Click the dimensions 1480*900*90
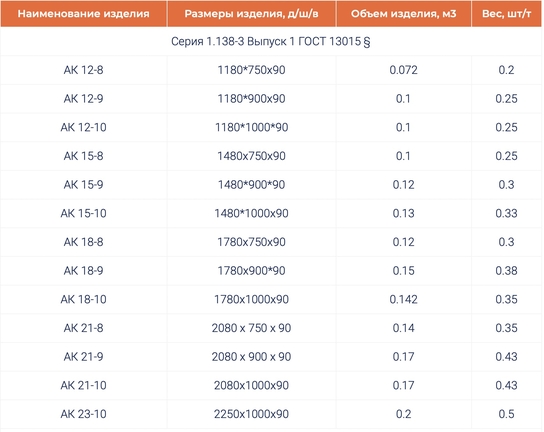 click(x=251, y=185)
